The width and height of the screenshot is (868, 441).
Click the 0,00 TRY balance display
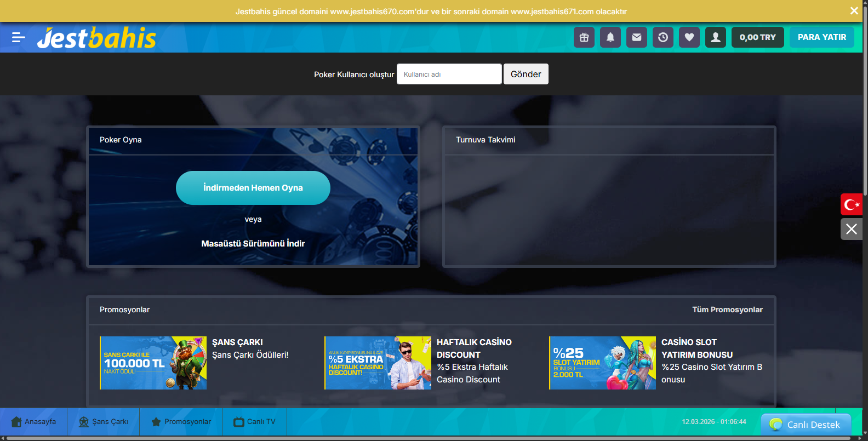757,37
